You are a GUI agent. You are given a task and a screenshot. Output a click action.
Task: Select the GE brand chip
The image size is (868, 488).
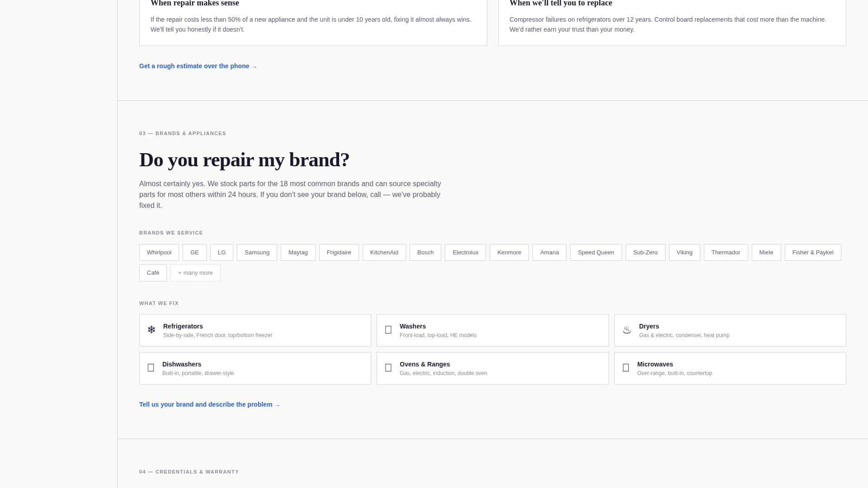pos(194,253)
